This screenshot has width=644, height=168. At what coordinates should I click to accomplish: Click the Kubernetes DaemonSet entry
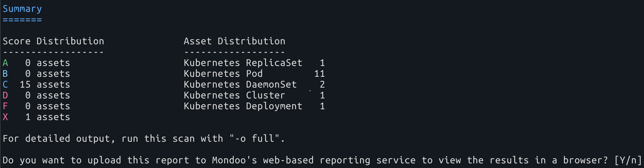click(240, 85)
